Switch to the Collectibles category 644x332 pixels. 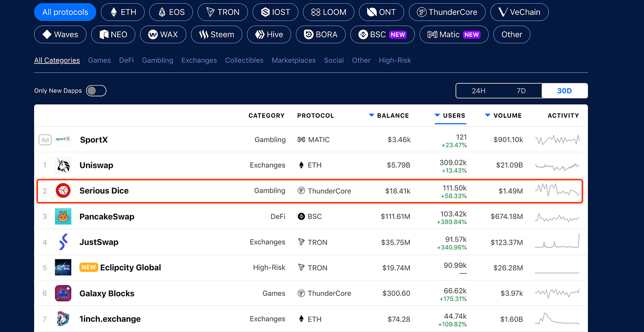(244, 60)
